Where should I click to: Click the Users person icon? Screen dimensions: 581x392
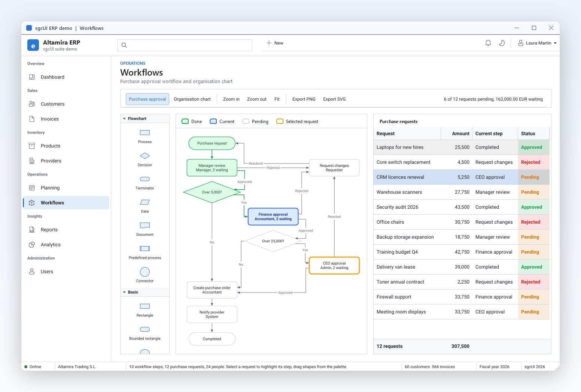coord(32,272)
